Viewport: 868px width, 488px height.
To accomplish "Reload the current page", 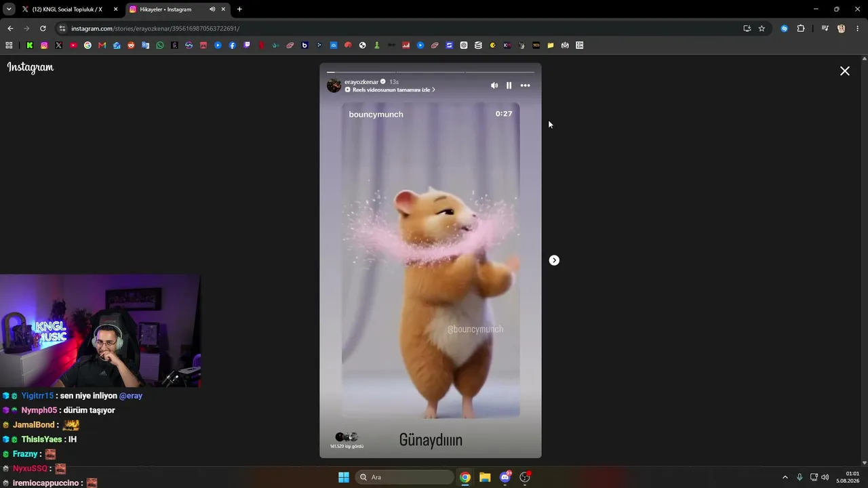I will click(x=43, y=28).
